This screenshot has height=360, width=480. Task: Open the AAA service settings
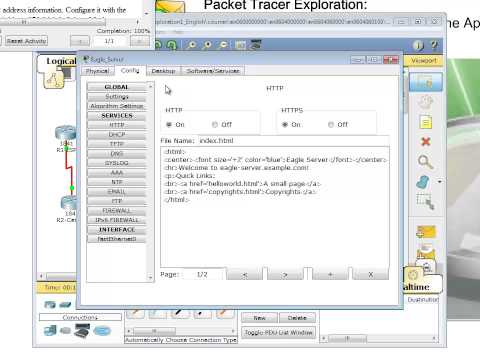point(117,173)
